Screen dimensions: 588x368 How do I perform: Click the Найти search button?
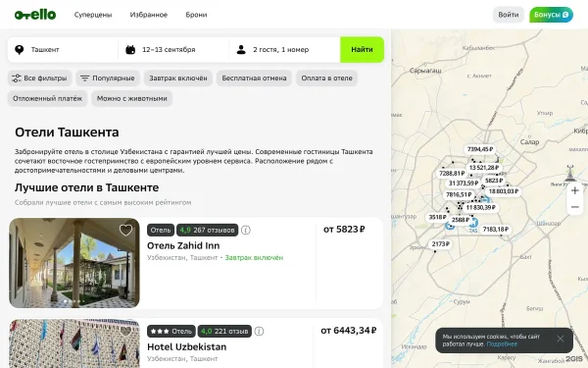click(362, 50)
